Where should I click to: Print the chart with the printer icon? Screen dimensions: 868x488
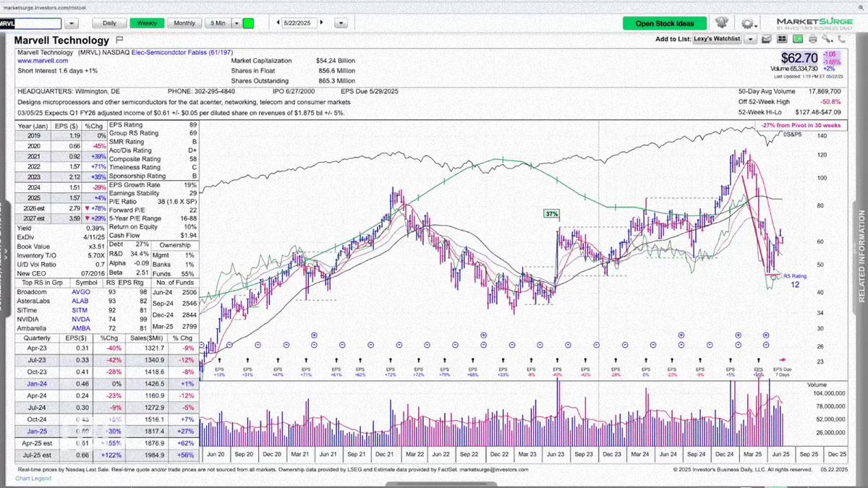pyautogui.click(x=813, y=39)
